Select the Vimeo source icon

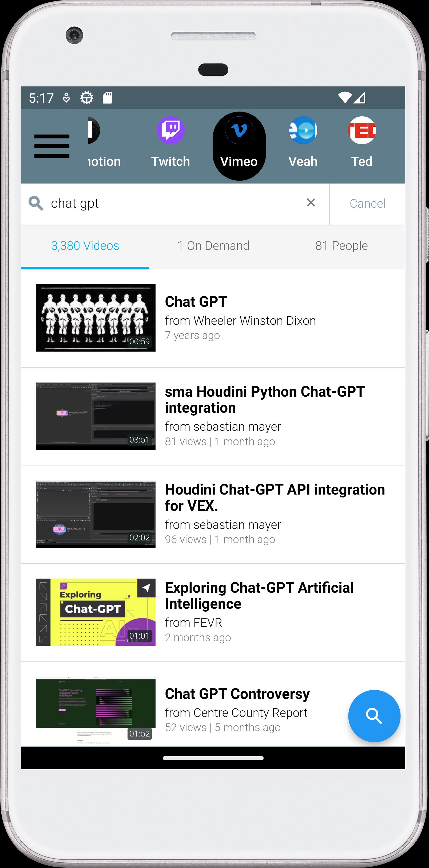click(239, 130)
